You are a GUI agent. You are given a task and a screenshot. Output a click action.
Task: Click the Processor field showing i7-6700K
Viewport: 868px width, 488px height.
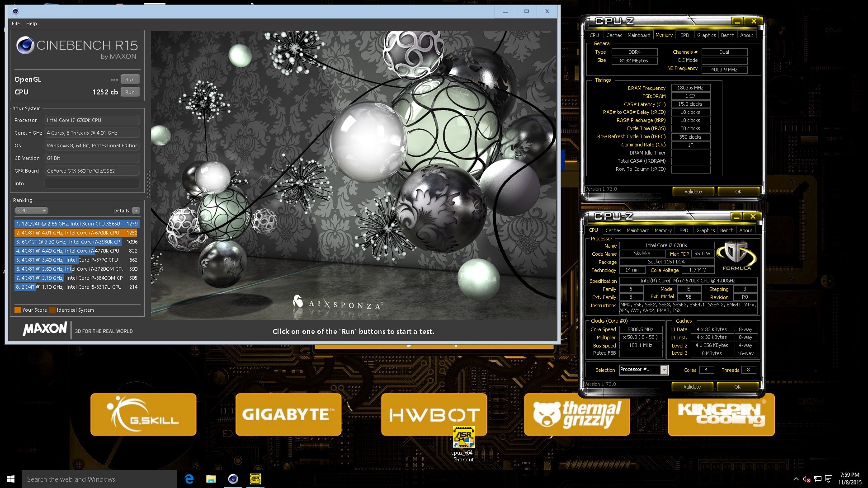tap(92, 120)
